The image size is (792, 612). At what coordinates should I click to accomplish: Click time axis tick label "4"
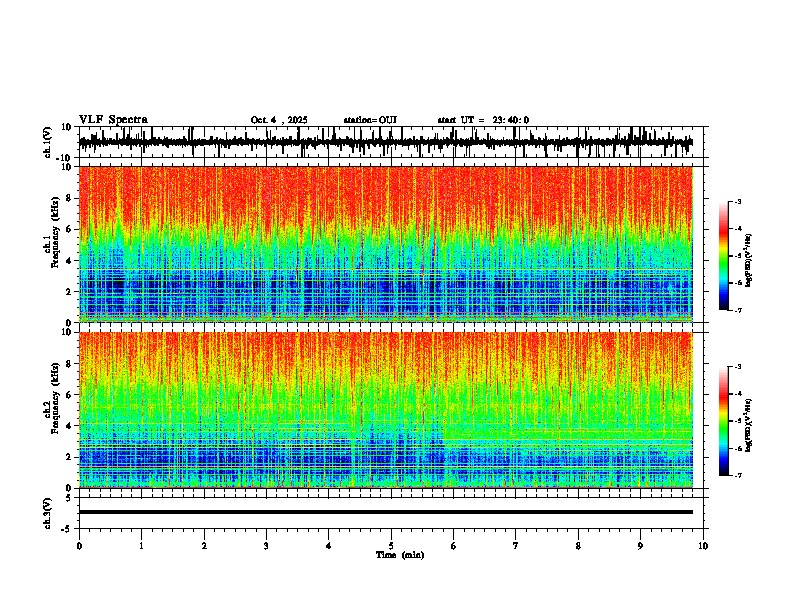pyautogui.click(x=329, y=546)
